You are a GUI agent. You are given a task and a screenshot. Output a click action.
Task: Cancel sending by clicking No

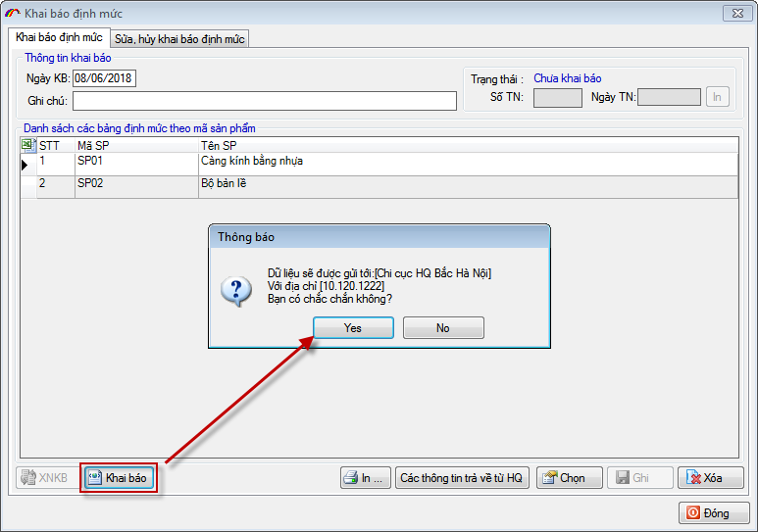pos(443,328)
